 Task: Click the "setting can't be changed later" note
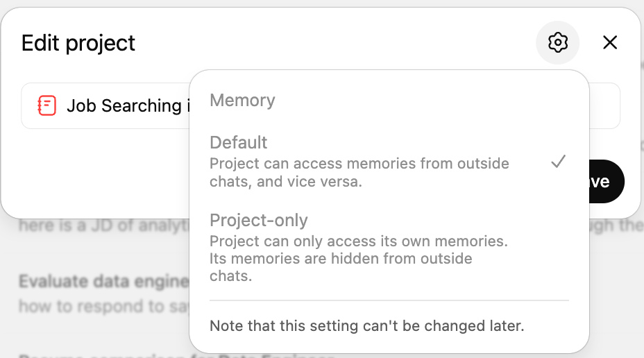[x=366, y=325]
